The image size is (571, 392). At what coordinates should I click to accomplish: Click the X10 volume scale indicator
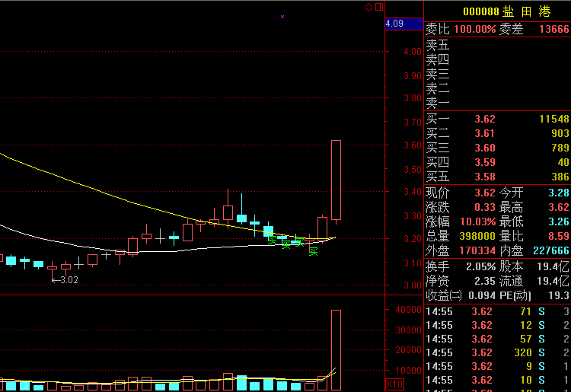coord(394,384)
